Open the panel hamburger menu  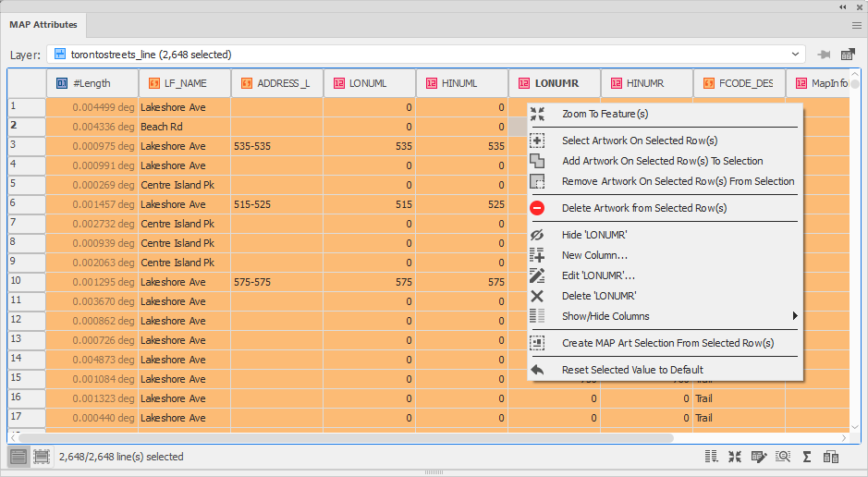(x=856, y=26)
